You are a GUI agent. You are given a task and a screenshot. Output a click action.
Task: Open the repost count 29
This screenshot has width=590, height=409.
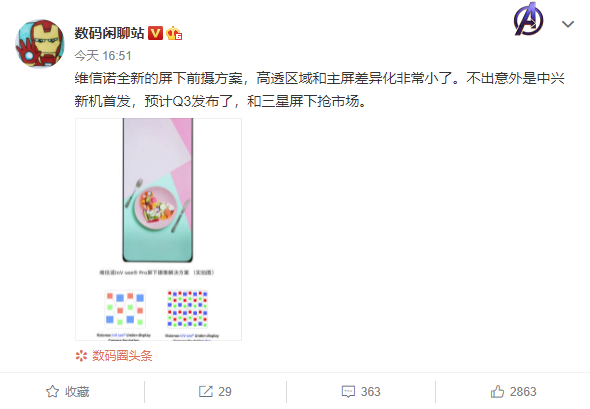tap(225, 392)
